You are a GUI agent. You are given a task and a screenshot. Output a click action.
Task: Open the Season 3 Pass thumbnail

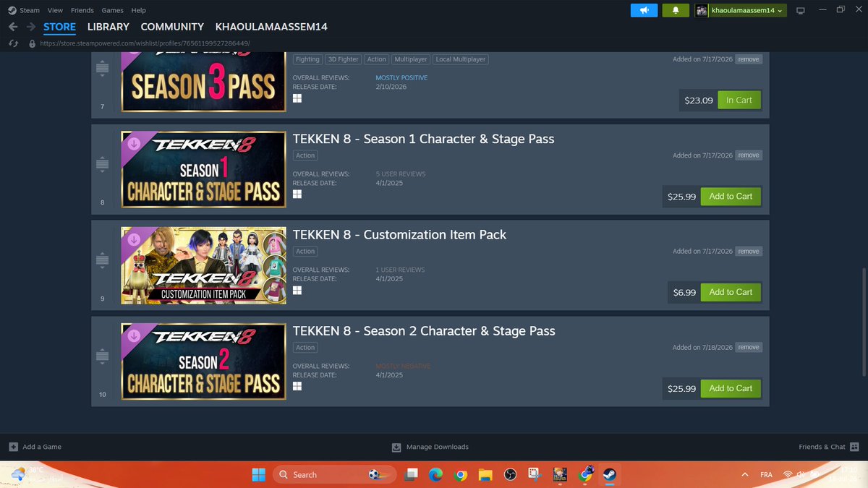pyautogui.click(x=203, y=81)
